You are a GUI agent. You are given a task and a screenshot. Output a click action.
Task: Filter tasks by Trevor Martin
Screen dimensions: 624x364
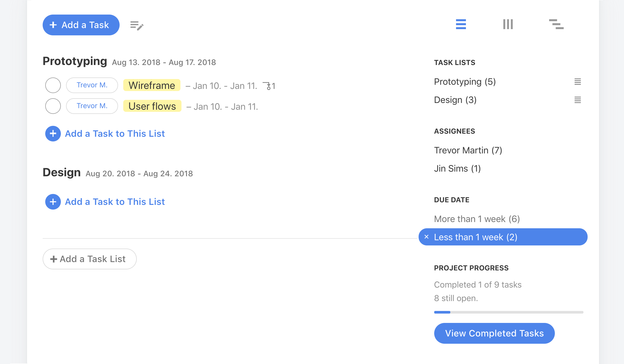coord(468,150)
